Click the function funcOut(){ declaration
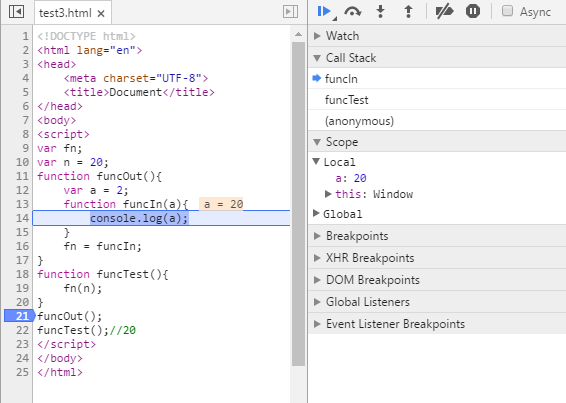The image size is (566, 403). click(x=99, y=176)
